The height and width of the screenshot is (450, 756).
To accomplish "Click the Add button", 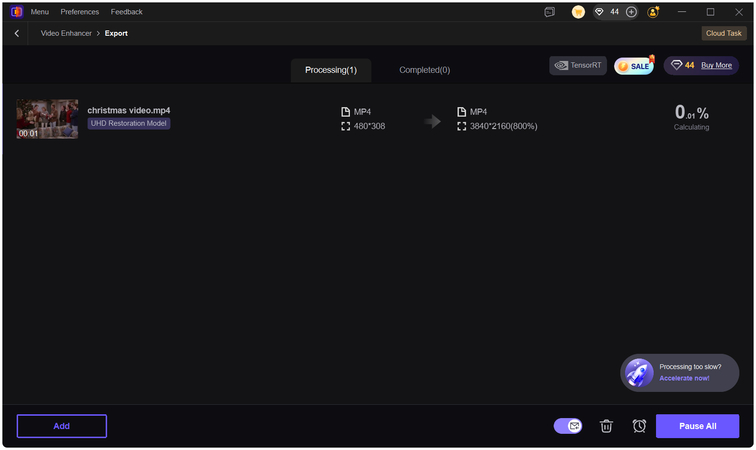I will coord(62,426).
